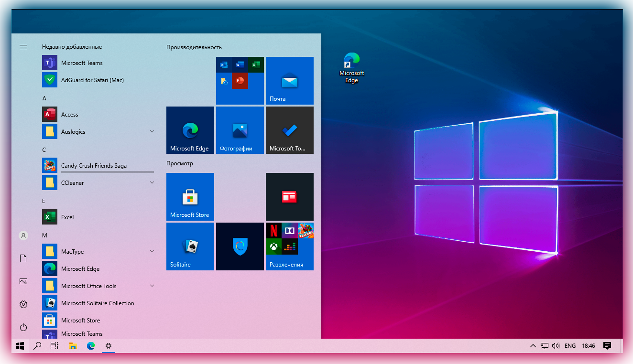
Task: Open volume control in system tray
Action: point(556,346)
